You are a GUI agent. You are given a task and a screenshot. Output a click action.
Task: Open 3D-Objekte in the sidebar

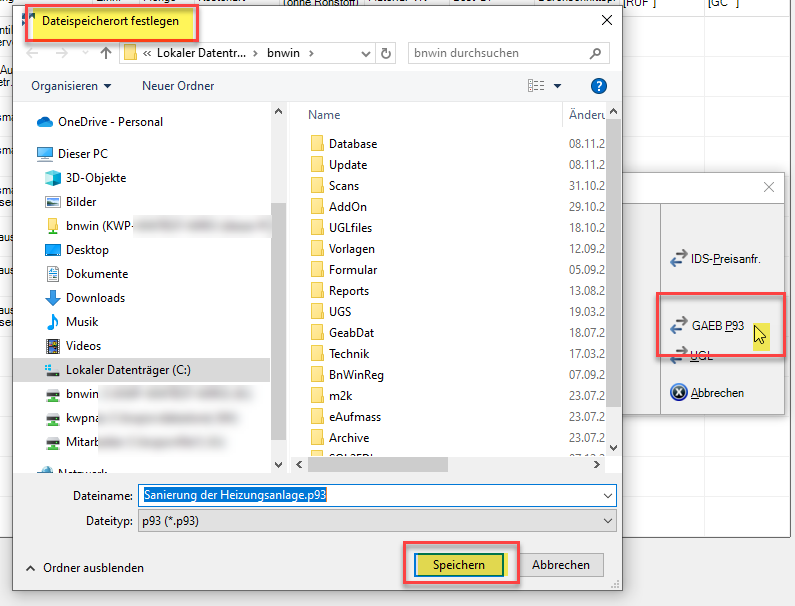96,177
